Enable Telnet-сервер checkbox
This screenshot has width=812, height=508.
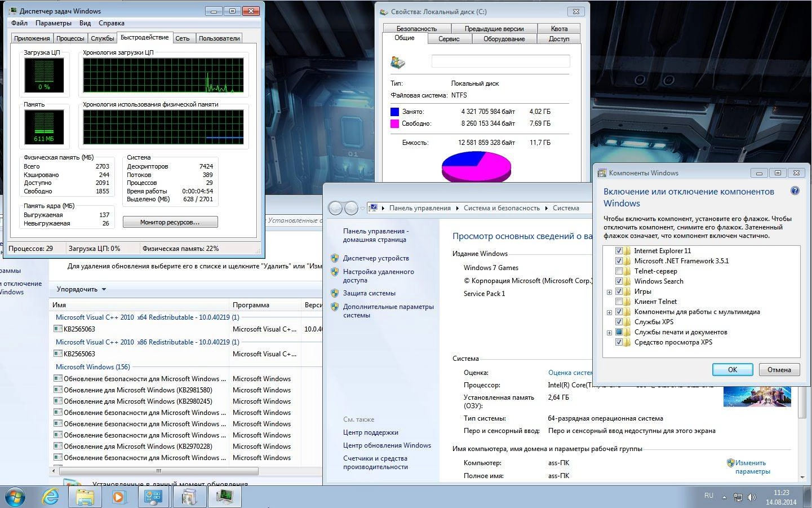[x=619, y=271]
